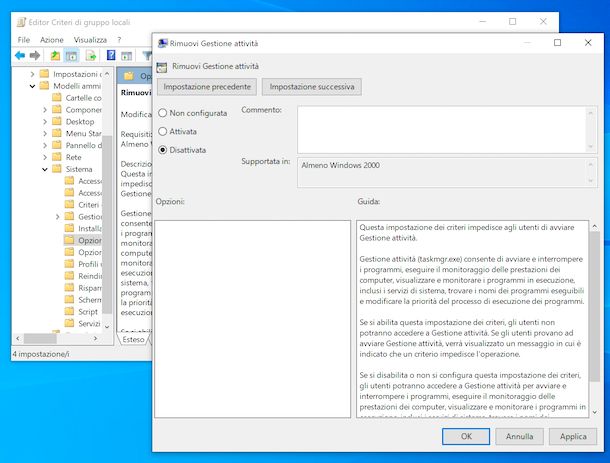Confirm with the OK button
The width and height of the screenshot is (610, 463).
point(466,437)
